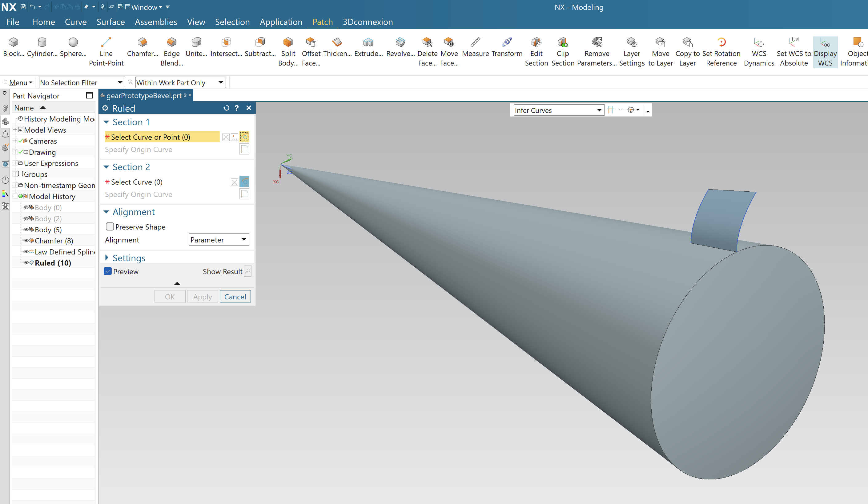
Task: Click Show Result in Ruled dialog
Action: click(247, 271)
